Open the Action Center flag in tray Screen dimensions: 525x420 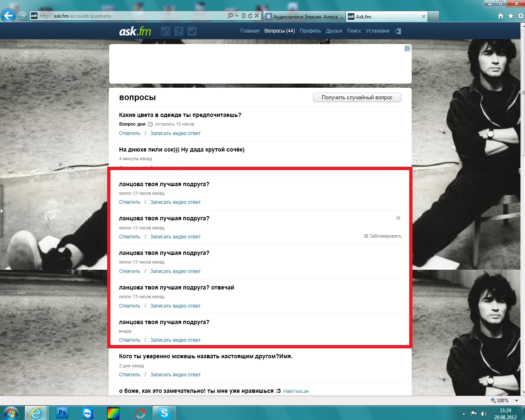click(473, 413)
